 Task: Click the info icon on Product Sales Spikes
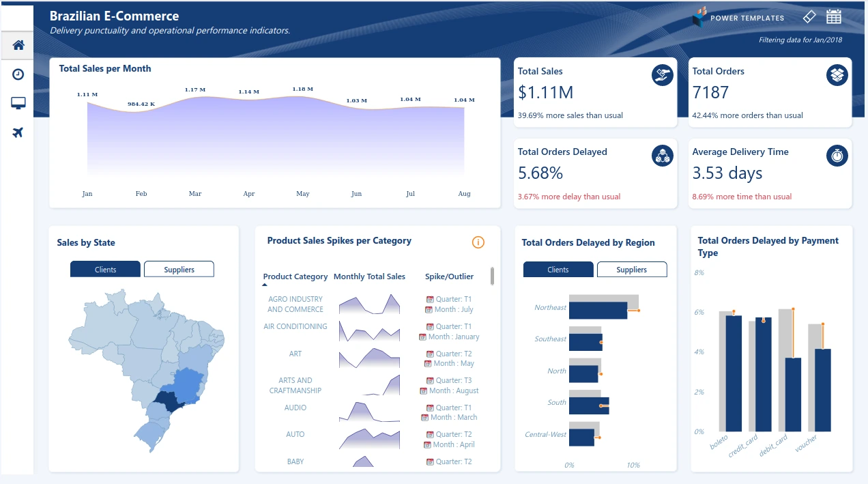tap(478, 242)
